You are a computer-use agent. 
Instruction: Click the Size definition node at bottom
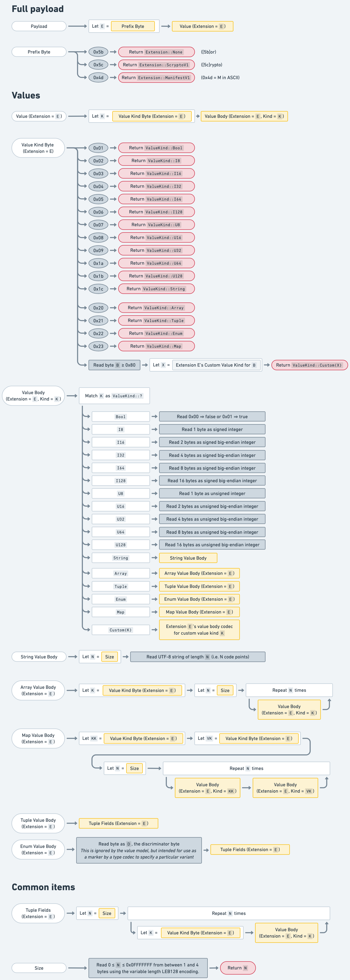[39, 968]
